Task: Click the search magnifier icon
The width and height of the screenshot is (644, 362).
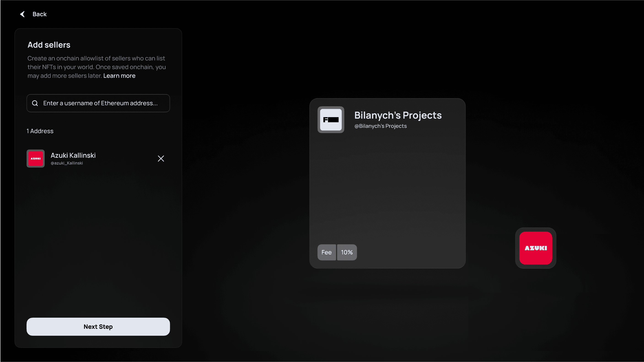Action: (35, 103)
